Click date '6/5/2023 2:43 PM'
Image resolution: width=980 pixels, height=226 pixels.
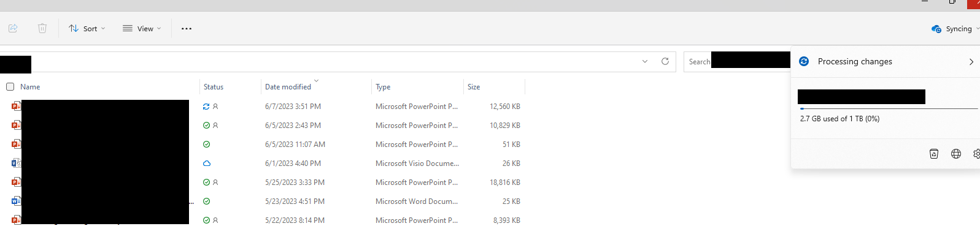[293, 126]
